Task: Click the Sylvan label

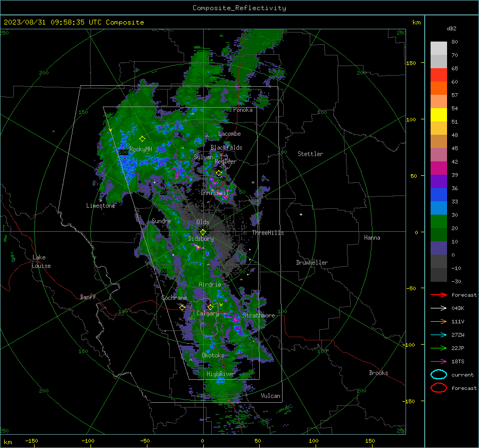Action: [203, 157]
